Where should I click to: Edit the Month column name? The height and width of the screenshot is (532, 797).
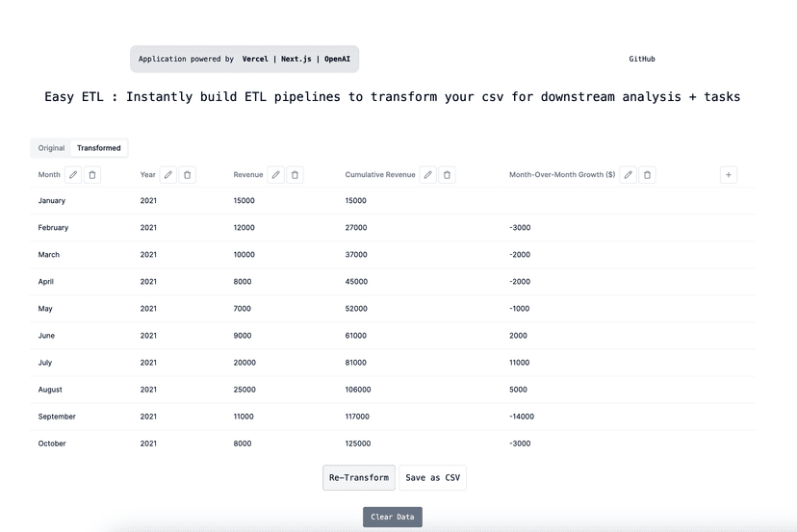point(73,175)
